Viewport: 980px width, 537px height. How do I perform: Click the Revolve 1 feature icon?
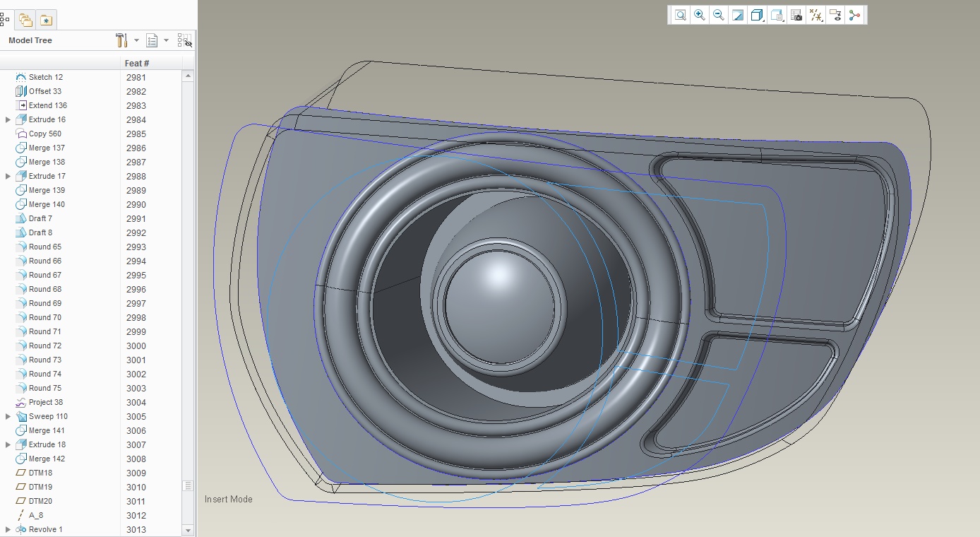tap(20, 529)
